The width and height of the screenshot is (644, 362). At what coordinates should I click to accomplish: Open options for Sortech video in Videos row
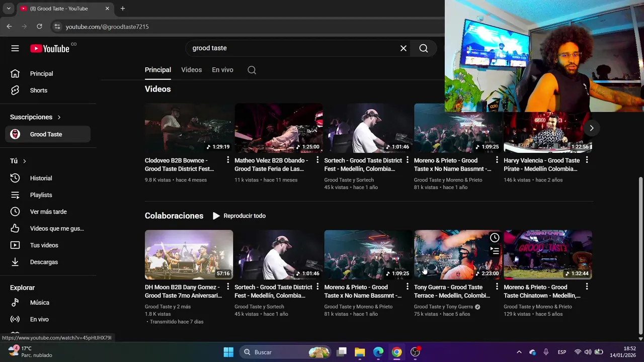408,160
